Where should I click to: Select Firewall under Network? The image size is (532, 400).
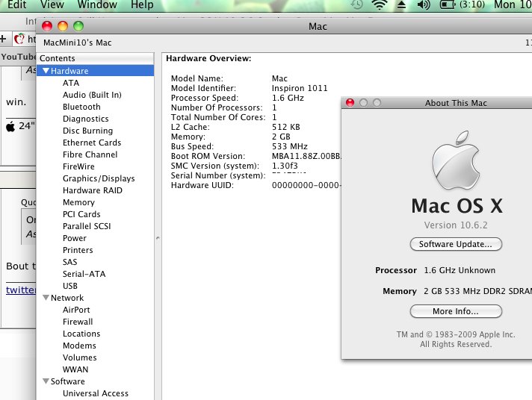[78, 322]
